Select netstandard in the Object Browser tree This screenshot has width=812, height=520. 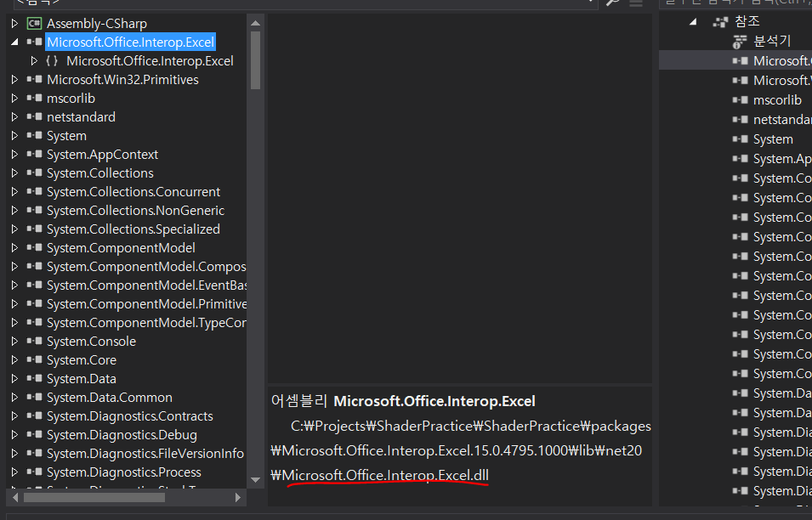[x=82, y=116]
